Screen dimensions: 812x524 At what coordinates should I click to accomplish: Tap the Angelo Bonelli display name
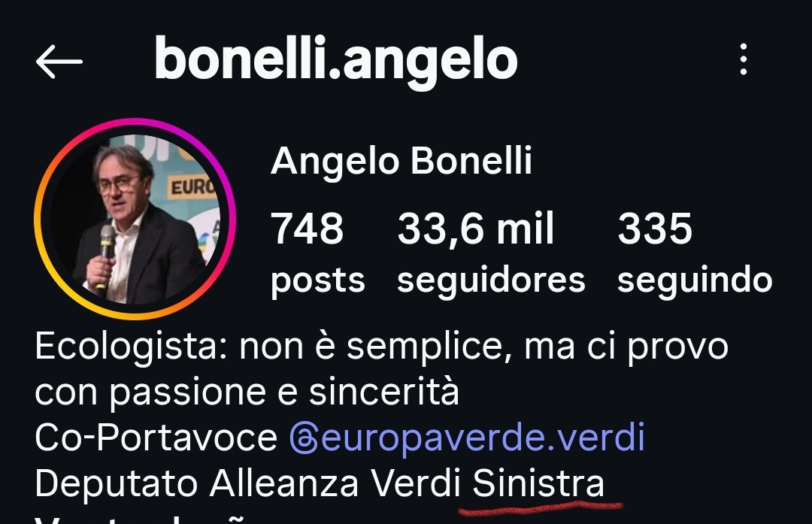[401, 161]
